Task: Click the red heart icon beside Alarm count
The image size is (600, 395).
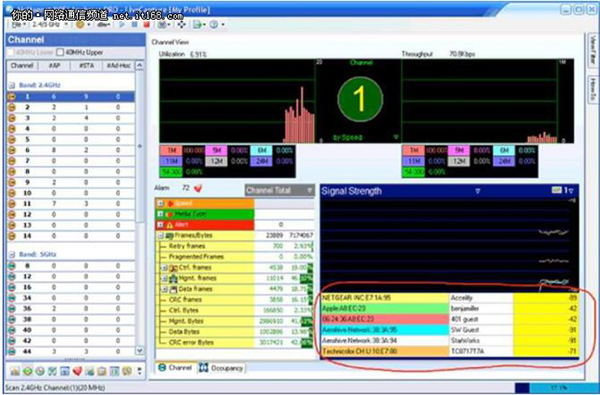Action: pos(198,188)
